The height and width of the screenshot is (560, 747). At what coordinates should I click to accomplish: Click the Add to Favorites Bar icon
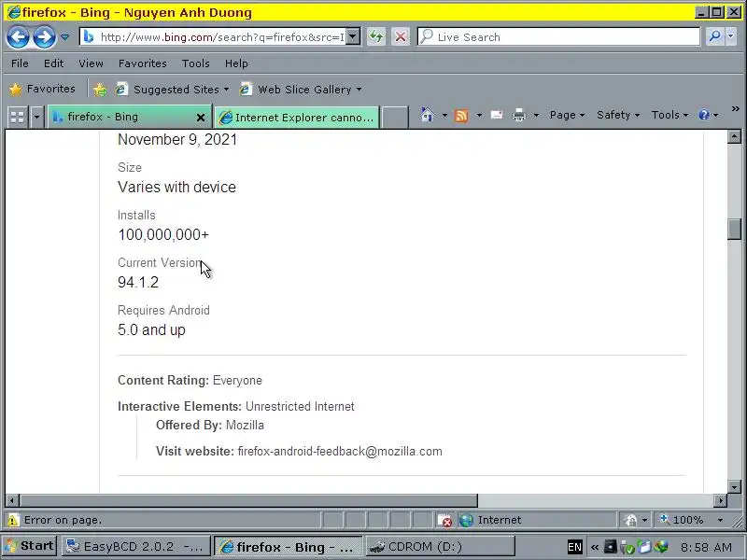point(100,90)
